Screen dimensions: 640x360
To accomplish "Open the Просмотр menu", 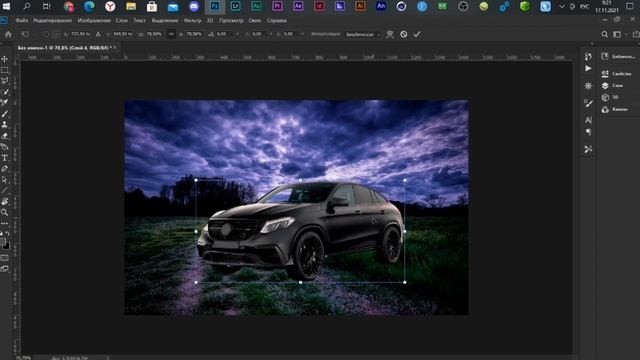I will tap(231, 20).
